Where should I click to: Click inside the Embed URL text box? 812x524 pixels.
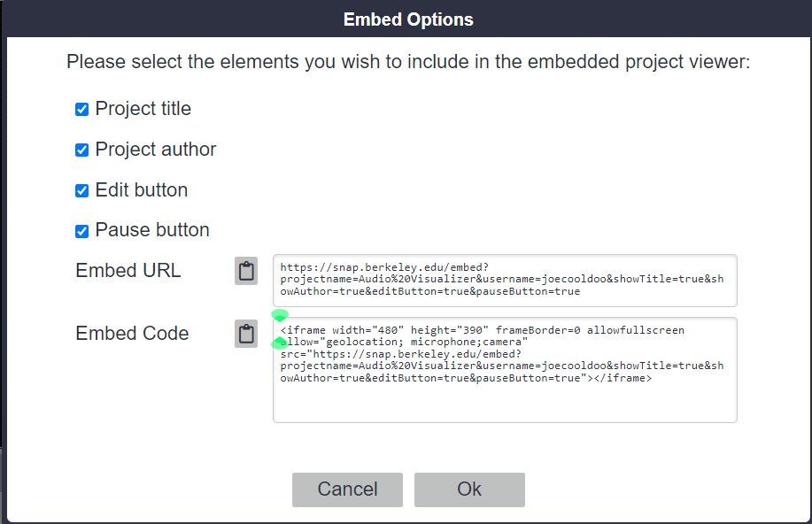[x=505, y=280]
